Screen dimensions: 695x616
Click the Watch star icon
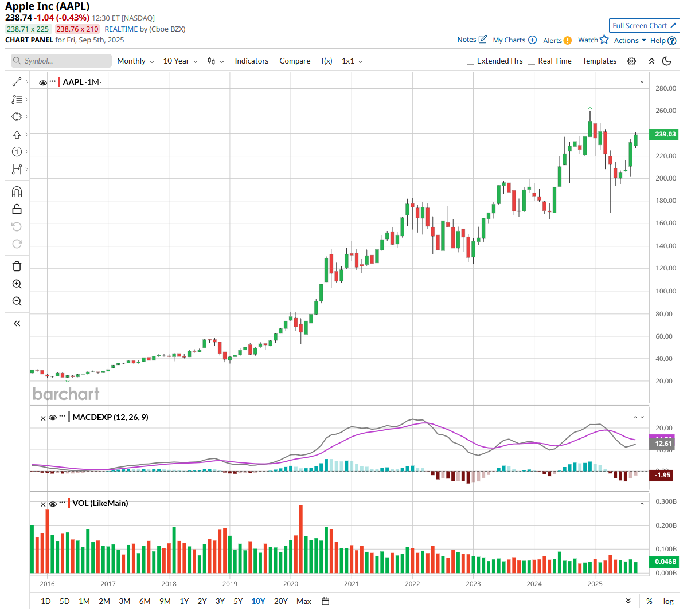click(x=604, y=39)
